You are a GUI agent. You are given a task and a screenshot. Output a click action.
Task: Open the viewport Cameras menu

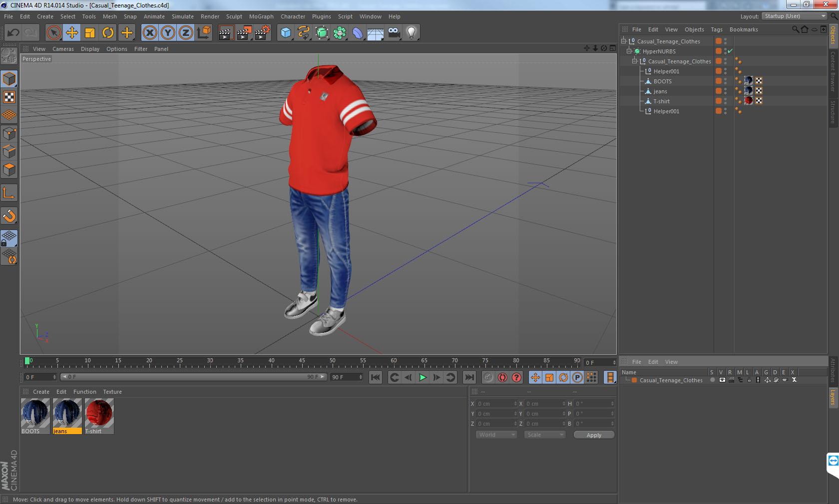(63, 49)
